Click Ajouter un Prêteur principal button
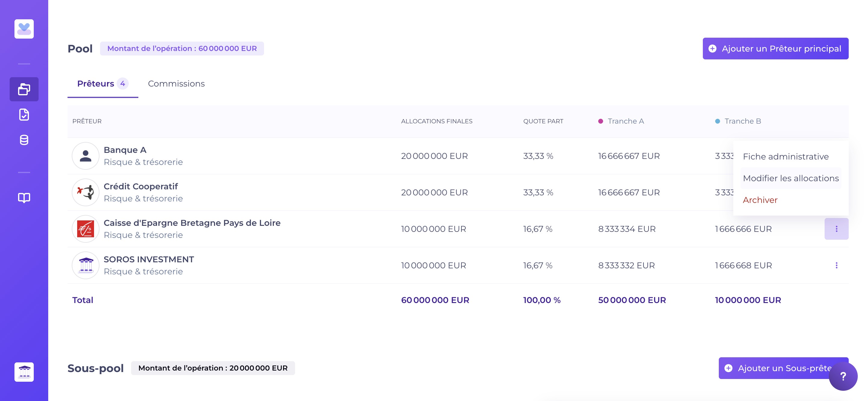Screen dimensions: 868x401 [775, 49]
